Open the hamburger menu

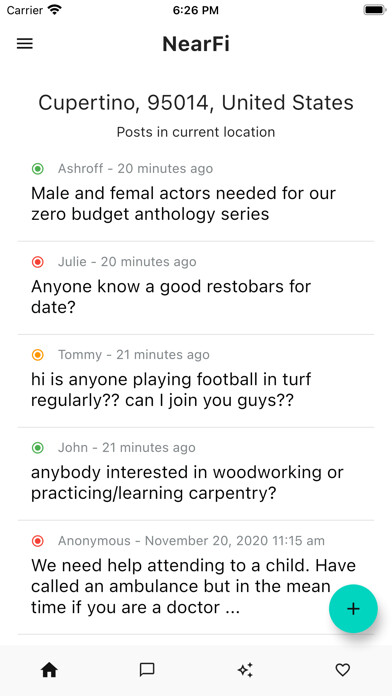pyautogui.click(x=25, y=44)
